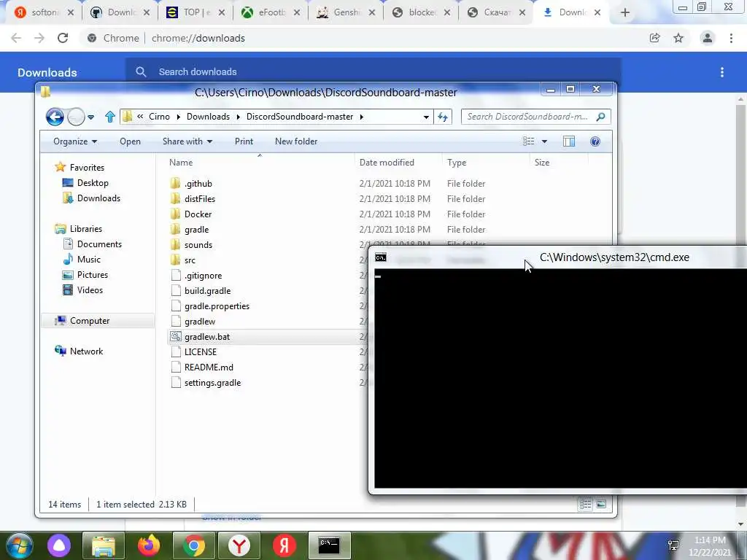Image resolution: width=747 pixels, height=560 pixels.
Task: Open Windows Start menu orb
Action: [20, 545]
